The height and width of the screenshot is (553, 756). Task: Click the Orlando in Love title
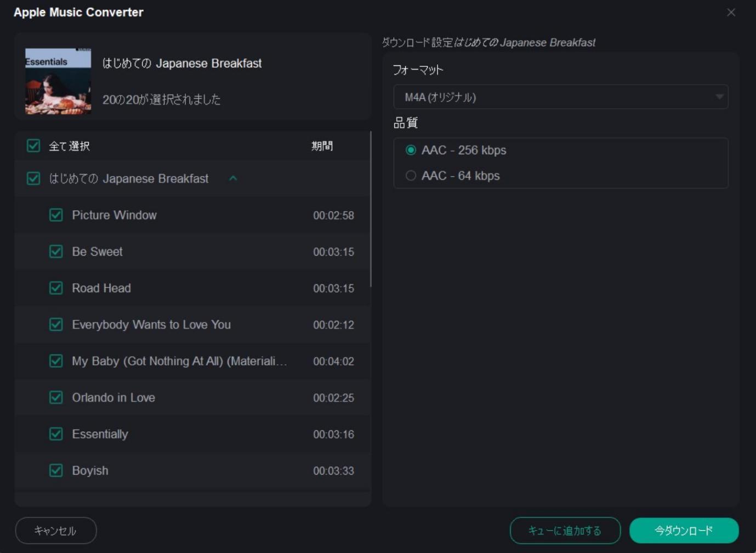tap(113, 397)
